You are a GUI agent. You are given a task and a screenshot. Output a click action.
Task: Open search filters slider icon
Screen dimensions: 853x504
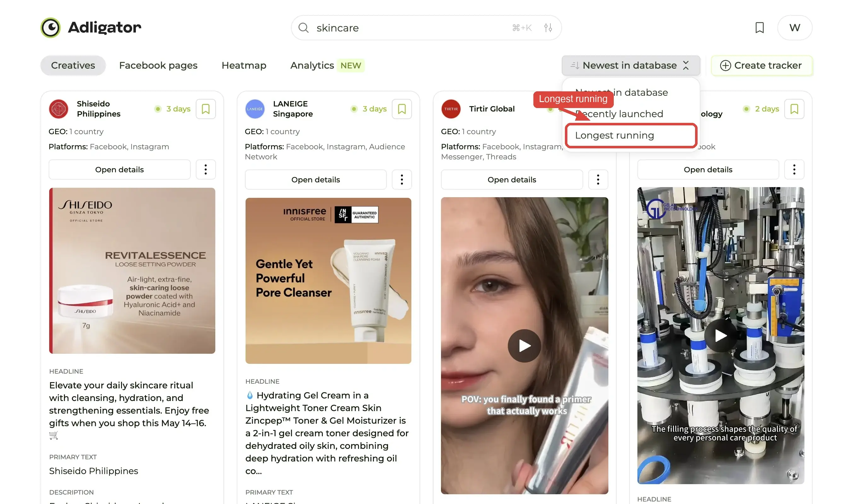[x=548, y=28]
